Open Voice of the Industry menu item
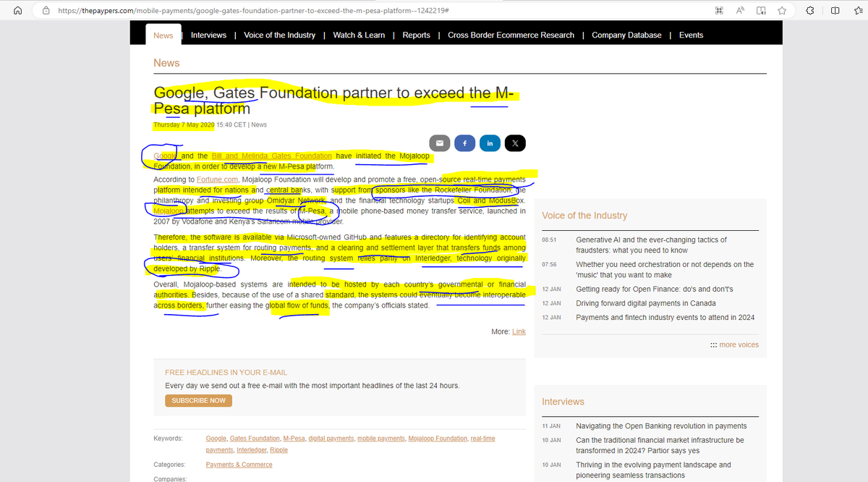 pyautogui.click(x=279, y=35)
